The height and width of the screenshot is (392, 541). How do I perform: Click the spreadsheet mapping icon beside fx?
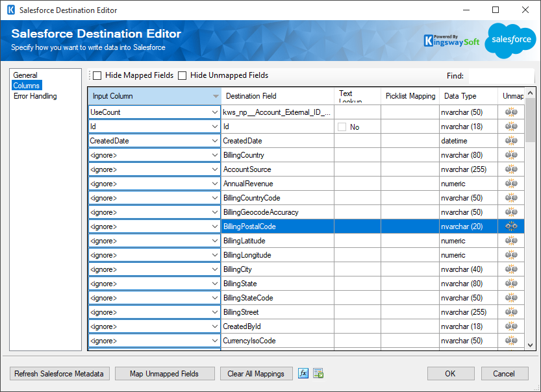point(318,373)
